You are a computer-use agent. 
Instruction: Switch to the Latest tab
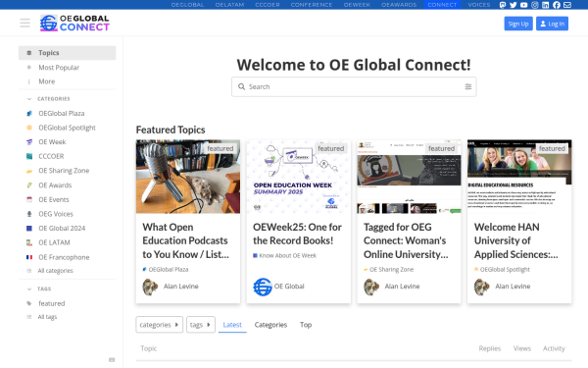pyautogui.click(x=232, y=325)
